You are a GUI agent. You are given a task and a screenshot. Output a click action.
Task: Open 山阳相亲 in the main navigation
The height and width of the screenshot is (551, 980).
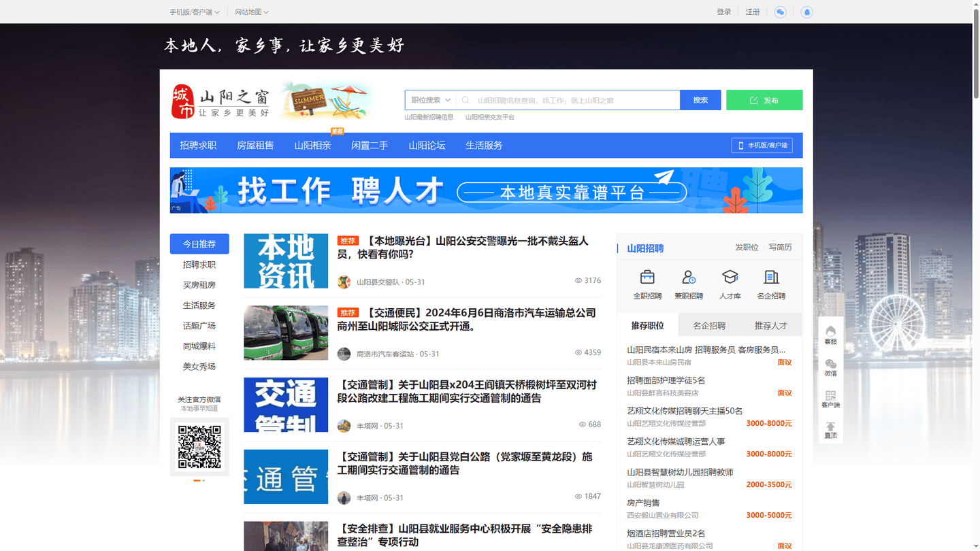[x=312, y=145]
